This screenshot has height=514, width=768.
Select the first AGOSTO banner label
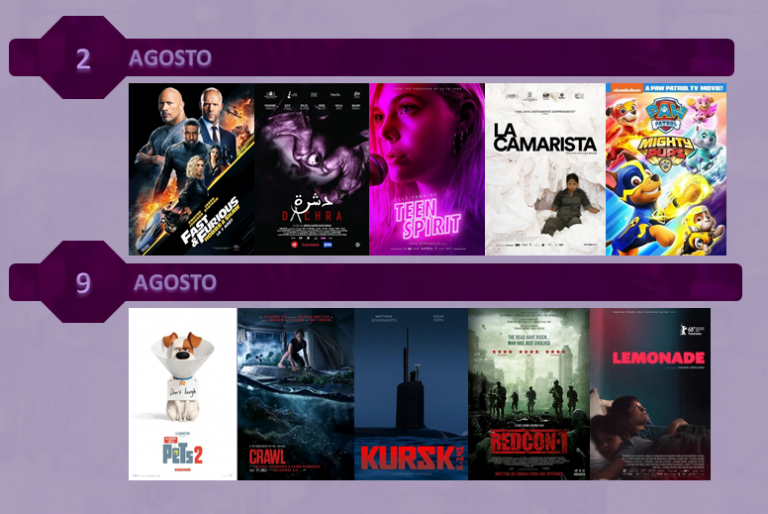(x=170, y=58)
